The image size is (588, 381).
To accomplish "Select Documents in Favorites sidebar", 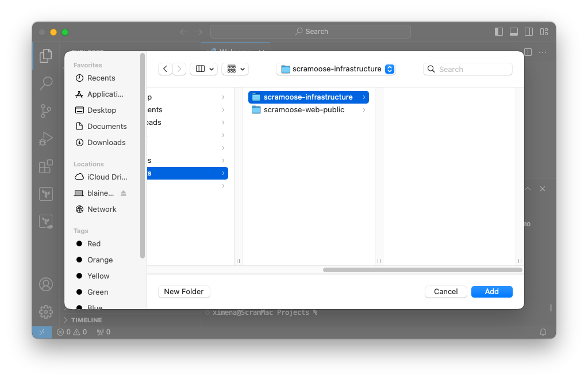I will (x=101, y=127).
